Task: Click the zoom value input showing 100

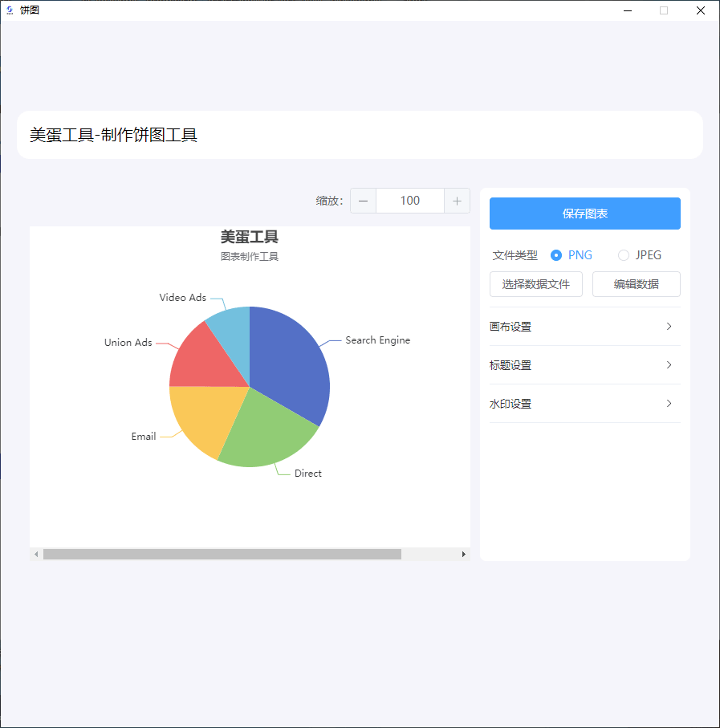Action: click(409, 201)
